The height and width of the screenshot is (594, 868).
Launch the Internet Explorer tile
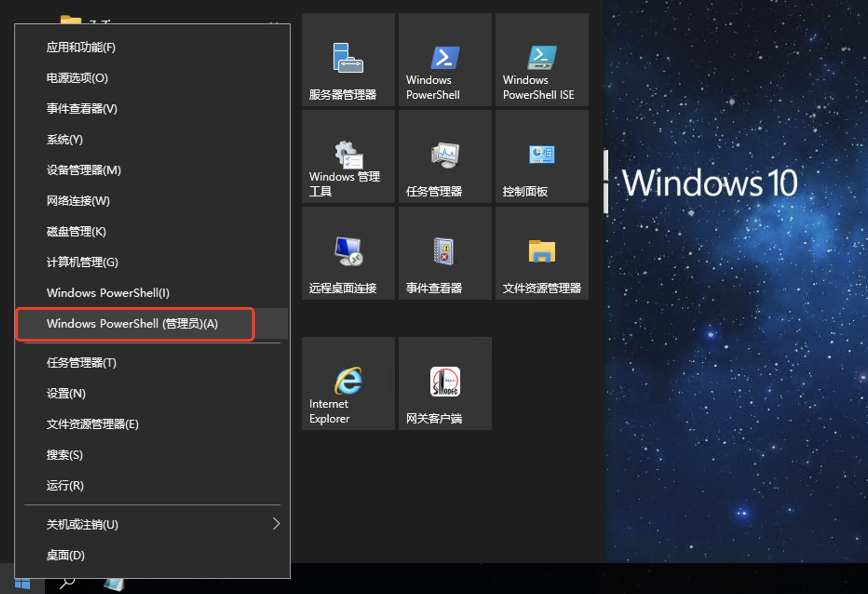[x=348, y=384]
